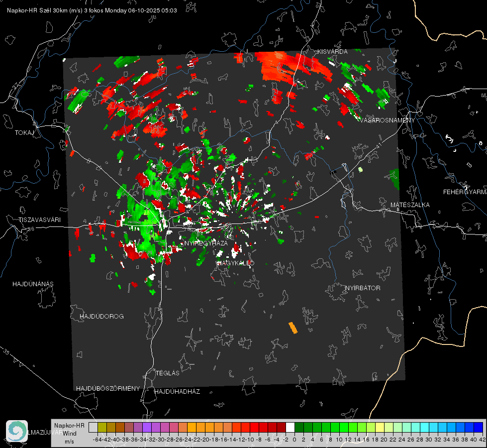Screen dimensions: 487x448
Task: Click the deep blue last swatch in the legend
Action: tap(479, 427)
